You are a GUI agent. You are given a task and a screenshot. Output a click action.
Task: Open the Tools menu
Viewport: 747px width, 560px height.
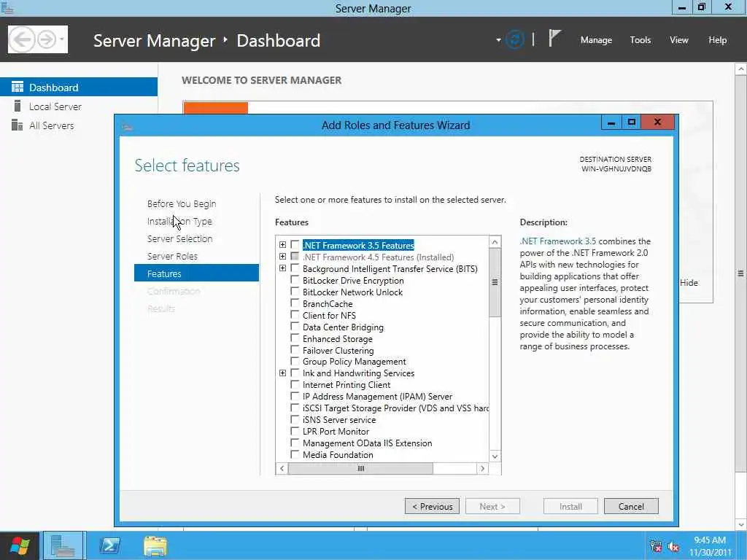pyautogui.click(x=640, y=40)
